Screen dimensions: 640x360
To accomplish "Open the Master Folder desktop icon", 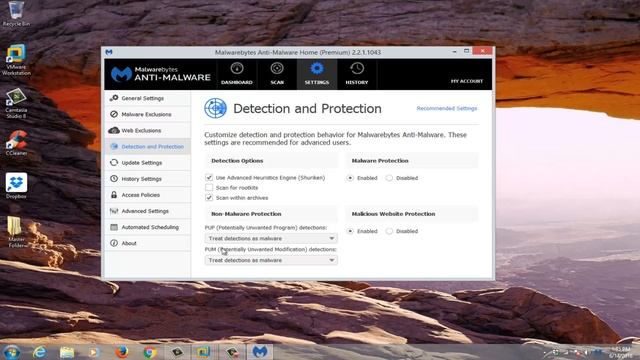I will coord(16,231).
